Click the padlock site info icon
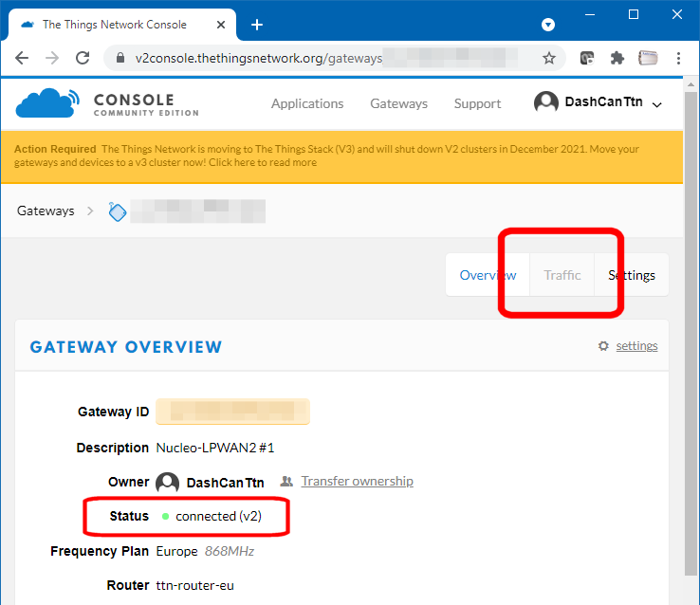The height and width of the screenshot is (605, 700). [120, 58]
